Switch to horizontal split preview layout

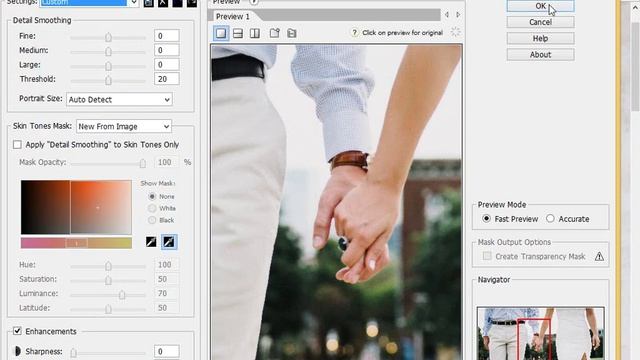[x=238, y=33]
